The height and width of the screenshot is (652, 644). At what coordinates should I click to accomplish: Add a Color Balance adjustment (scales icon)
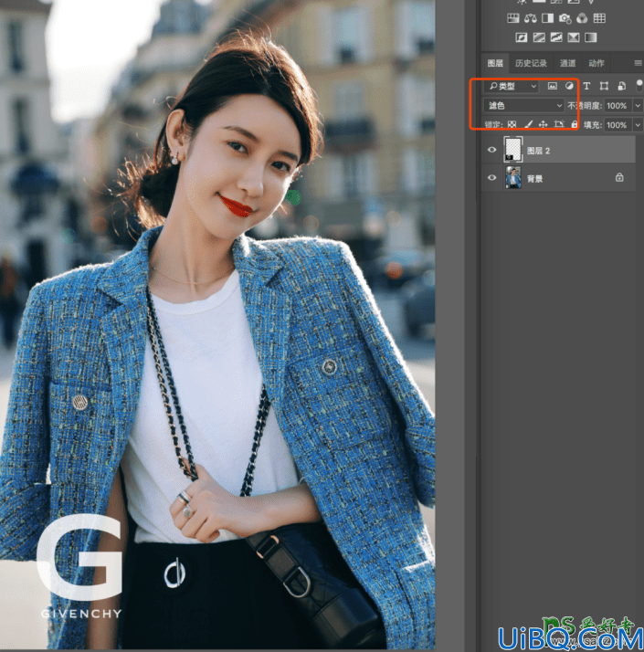coord(531,18)
